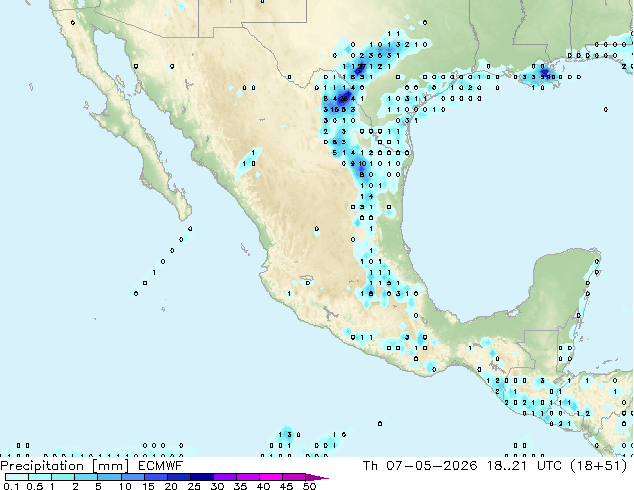Click the "27" precipitation value on the map

point(361,67)
